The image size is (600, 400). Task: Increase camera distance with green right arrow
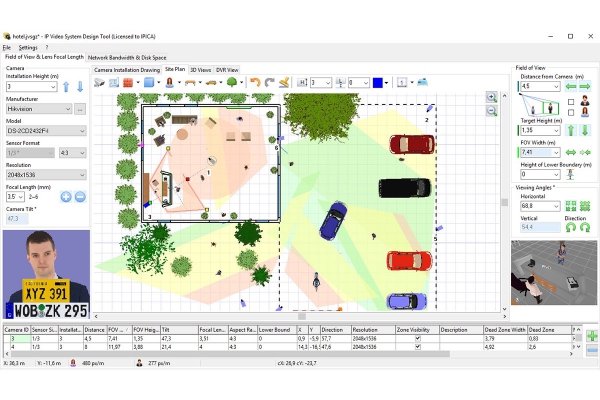point(585,87)
